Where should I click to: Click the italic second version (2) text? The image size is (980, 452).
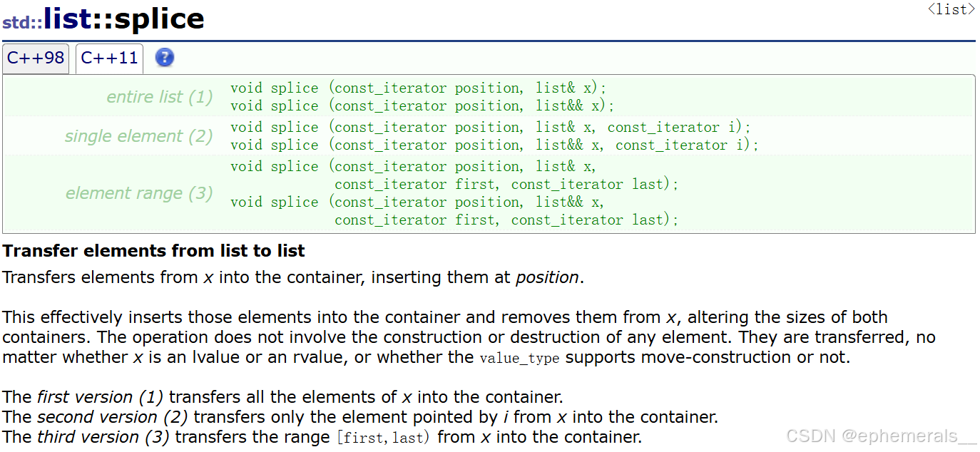click(113, 417)
